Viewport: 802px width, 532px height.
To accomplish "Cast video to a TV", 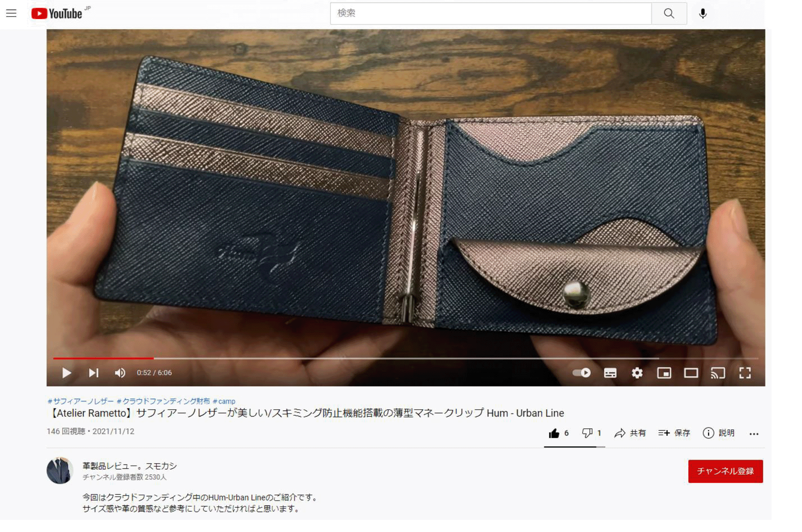I will (718, 373).
